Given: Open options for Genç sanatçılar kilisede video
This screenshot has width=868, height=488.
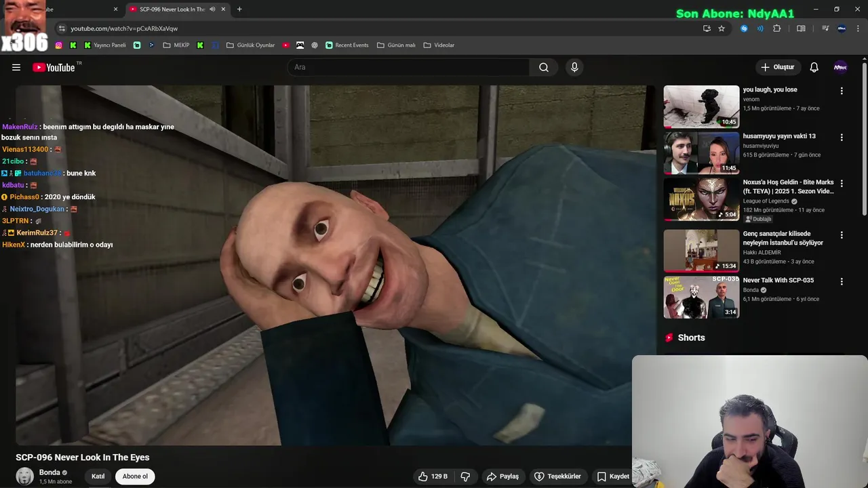Looking at the screenshot, I should pos(842,235).
